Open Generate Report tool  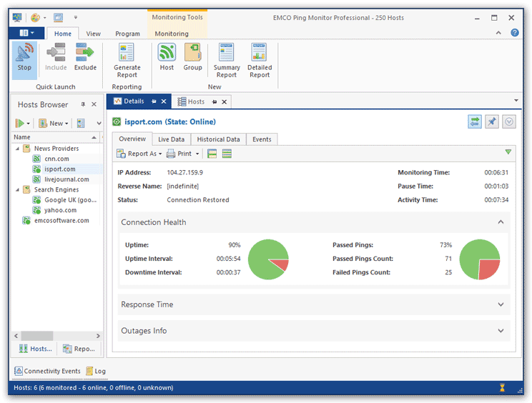(127, 60)
